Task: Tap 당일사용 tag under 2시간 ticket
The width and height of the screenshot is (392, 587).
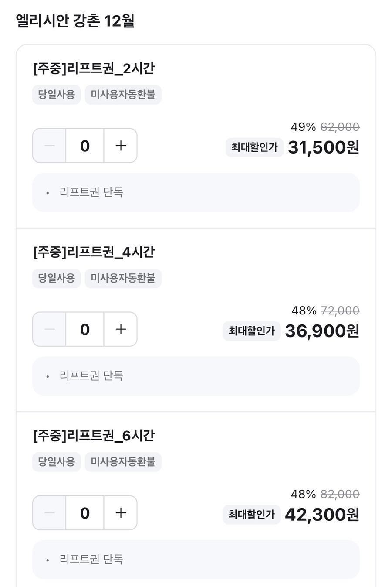Action: 57,94
